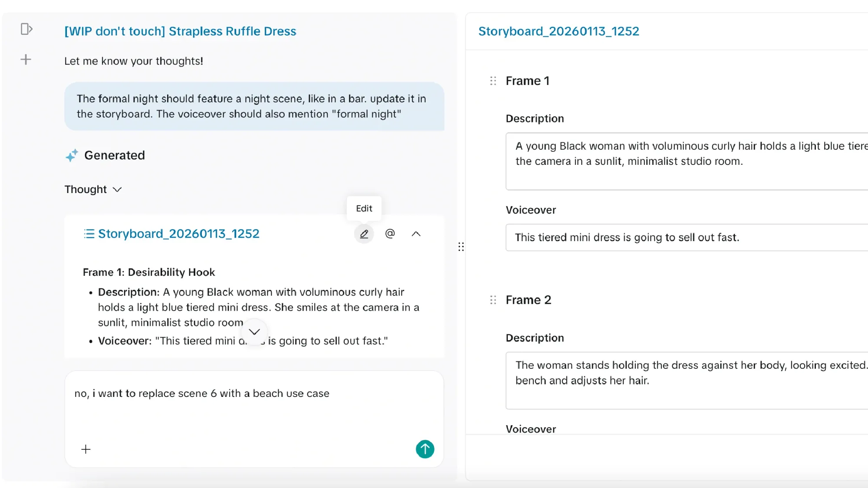Click the Frame 2 Description text box

point(687,380)
